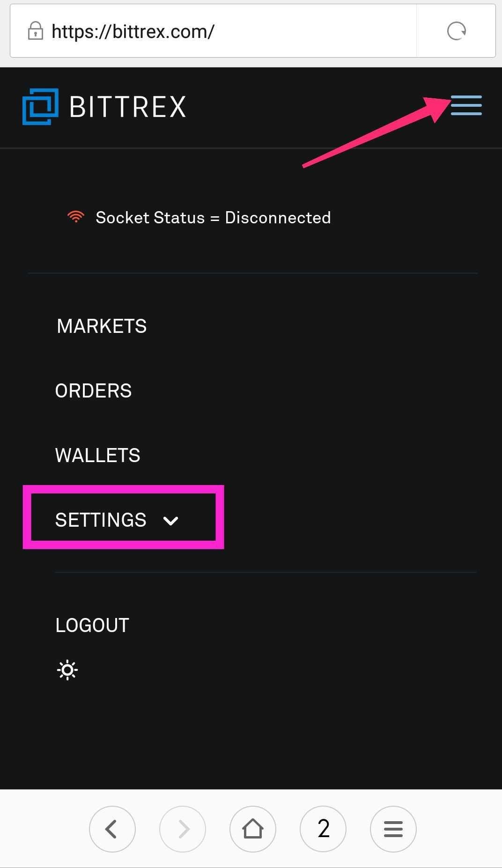
Task: Go back with browser back arrow
Action: coord(112,829)
